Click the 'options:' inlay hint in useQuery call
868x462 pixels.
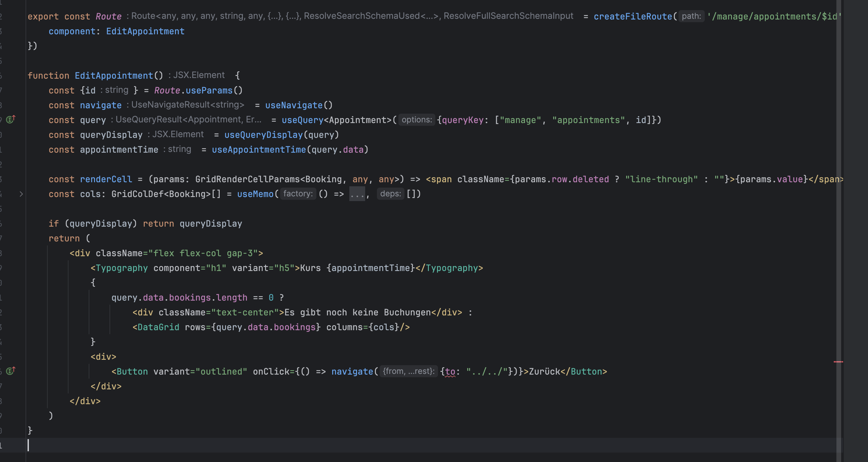coord(417,120)
